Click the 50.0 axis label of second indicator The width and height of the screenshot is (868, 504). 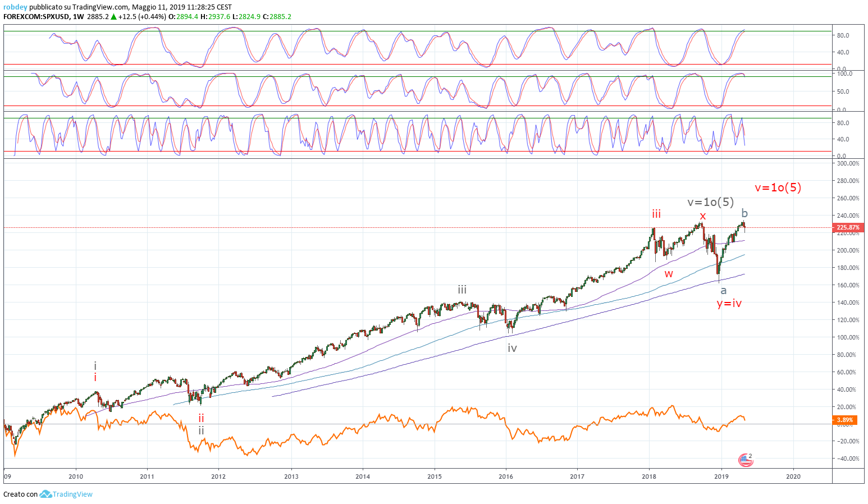pos(843,91)
